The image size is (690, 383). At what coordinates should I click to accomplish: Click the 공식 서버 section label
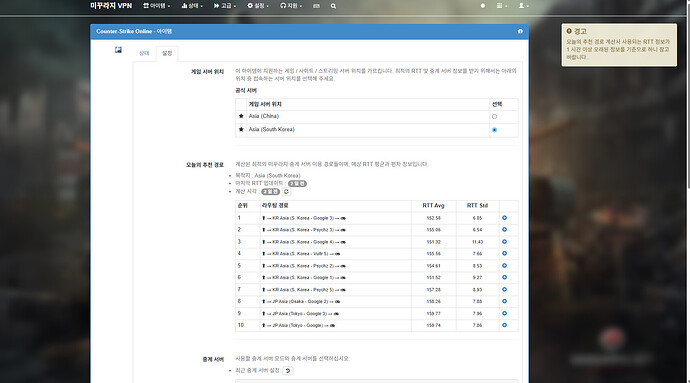click(x=246, y=91)
